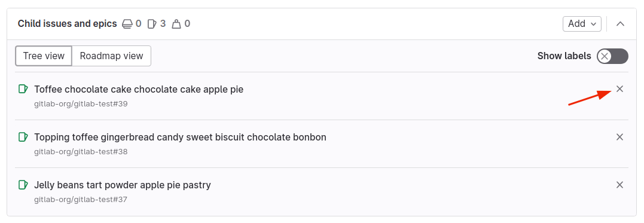Remove the Toffee chocolate cake child issue
Image resolution: width=644 pixels, height=223 pixels.
tap(619, 88)
